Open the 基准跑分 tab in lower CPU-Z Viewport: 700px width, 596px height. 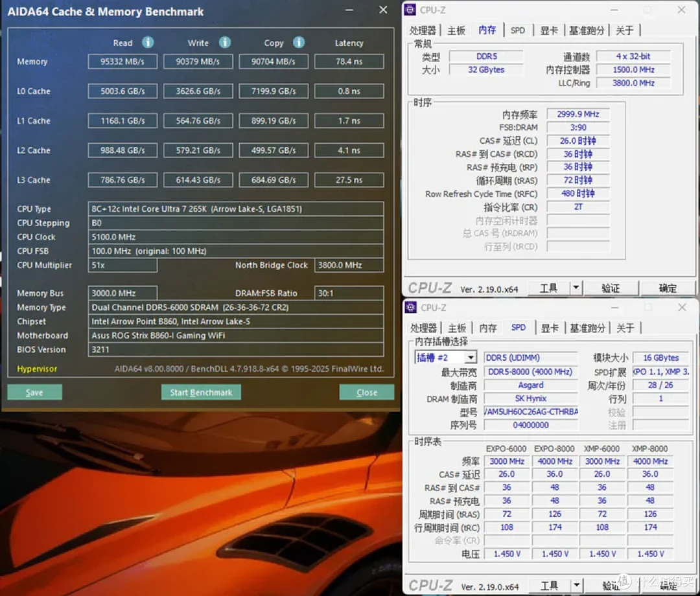(x=587, y=328)
